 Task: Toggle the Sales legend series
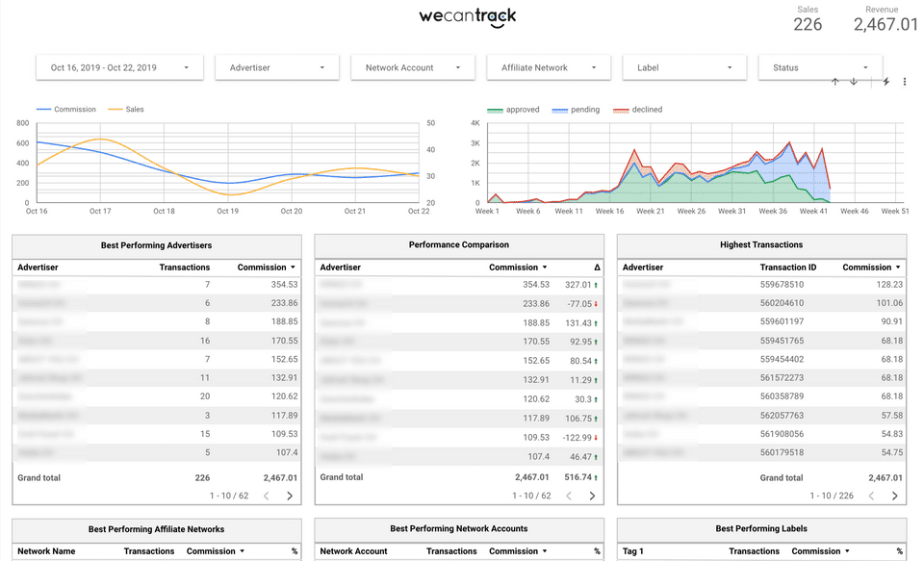[x=125, y=109]
